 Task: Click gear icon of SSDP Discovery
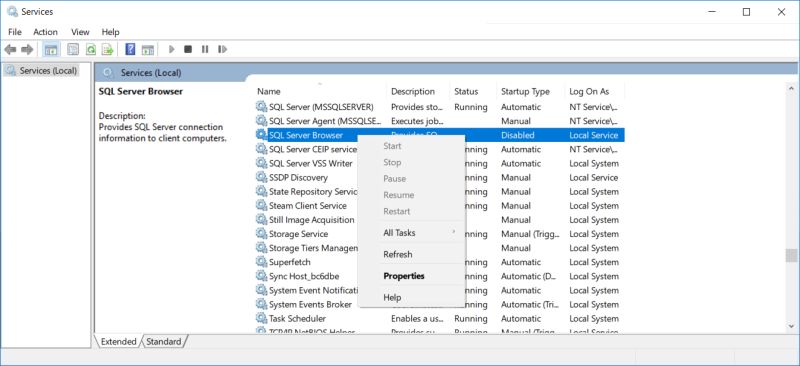tap(261, 177)
